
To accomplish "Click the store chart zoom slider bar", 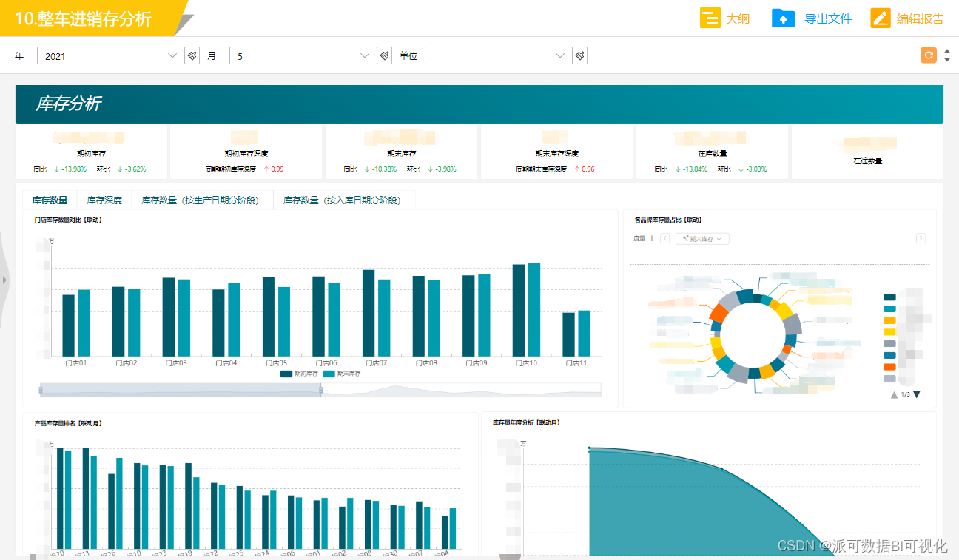I will click(x=181, y=390).
